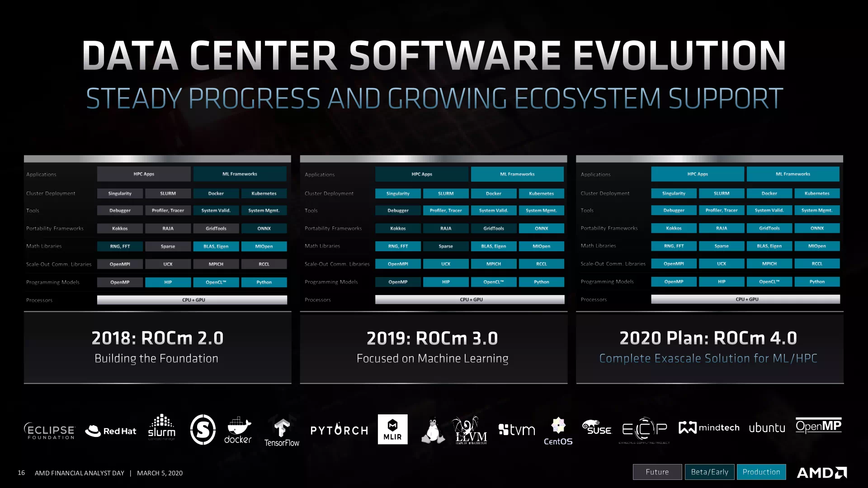Image resolution: width=868 pixels, height=488 pixels.
Task: Click the SUSE chameleon logo
Action: click(x=597, y=427)
